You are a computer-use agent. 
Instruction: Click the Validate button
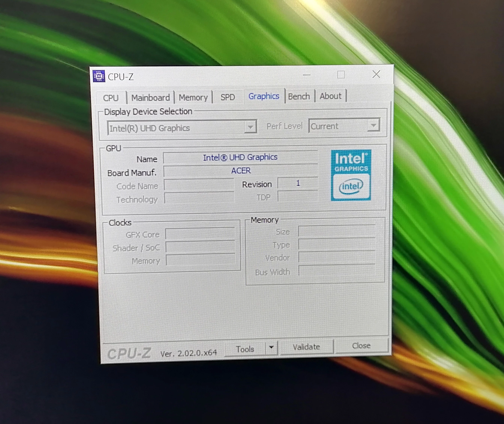(x=307, y=347)
